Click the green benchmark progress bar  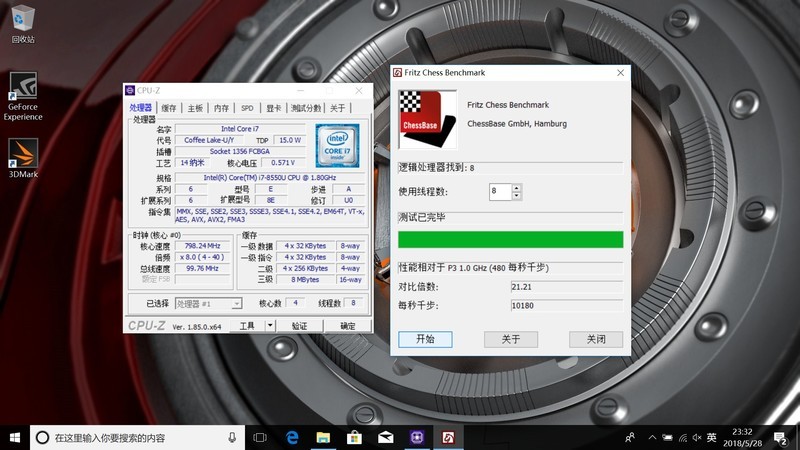coord(510,239)
